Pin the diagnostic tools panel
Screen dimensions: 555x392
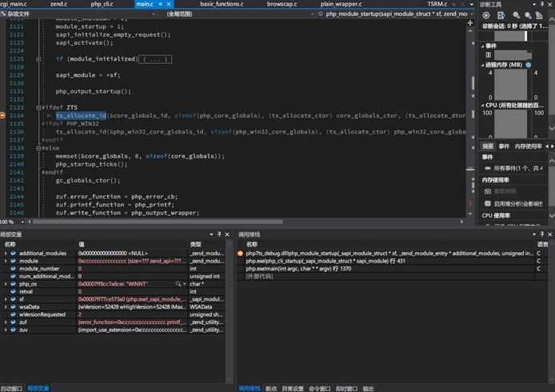[542, 4]
